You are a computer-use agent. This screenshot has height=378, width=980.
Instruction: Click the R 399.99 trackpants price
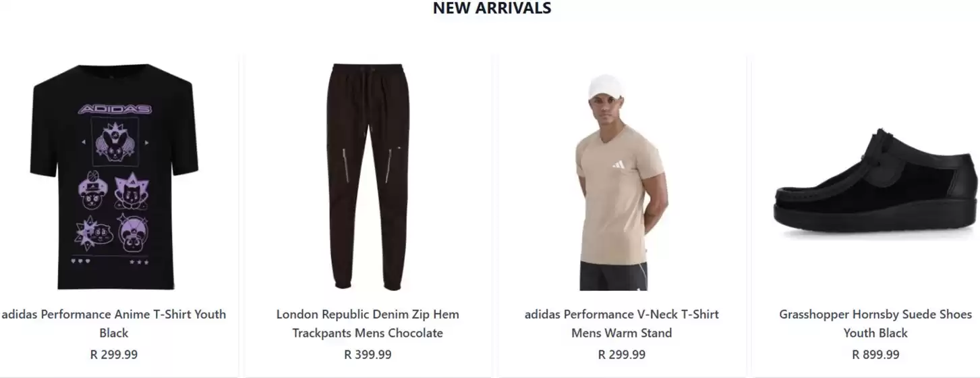368,354
